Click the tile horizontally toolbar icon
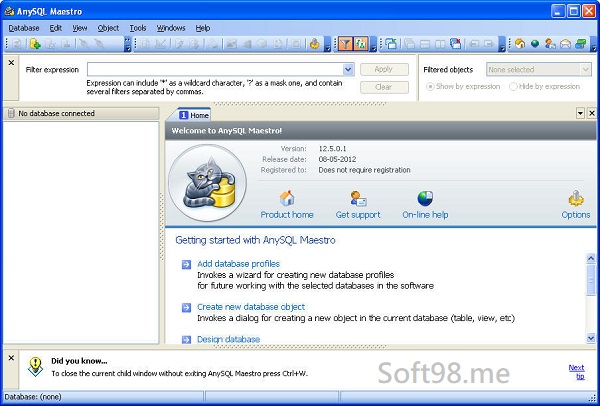Image resolution: width=600 pixels, height=406 pixels. pos(425,44)
